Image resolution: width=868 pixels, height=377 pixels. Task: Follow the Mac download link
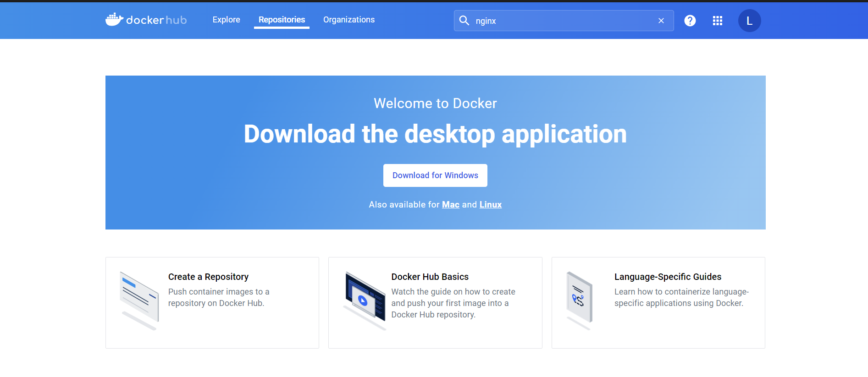click(x=450, y=205)
